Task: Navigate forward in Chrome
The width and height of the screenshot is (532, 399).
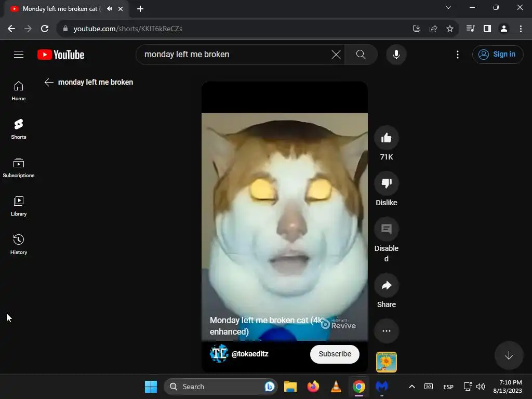Action: (x=28, y=29)
